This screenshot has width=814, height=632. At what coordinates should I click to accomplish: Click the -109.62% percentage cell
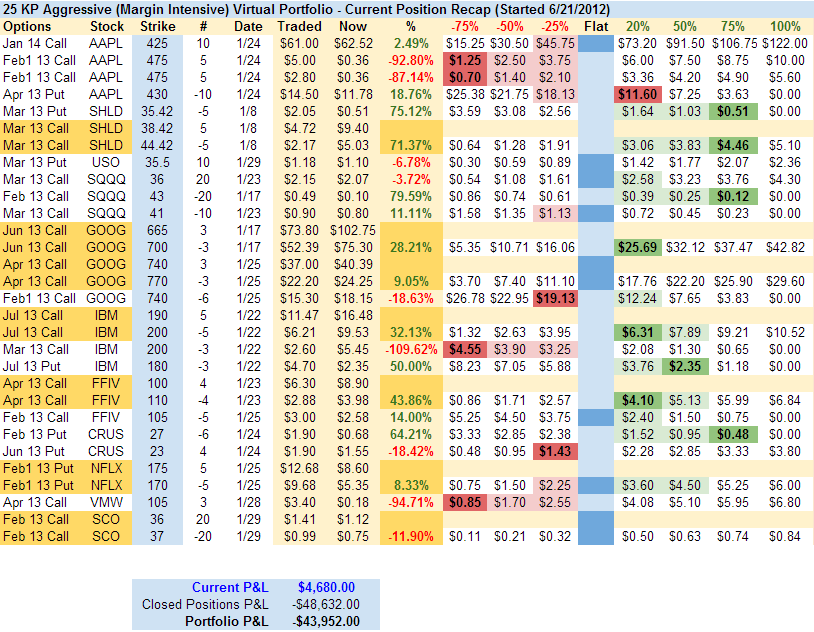[x=408, y=349]
